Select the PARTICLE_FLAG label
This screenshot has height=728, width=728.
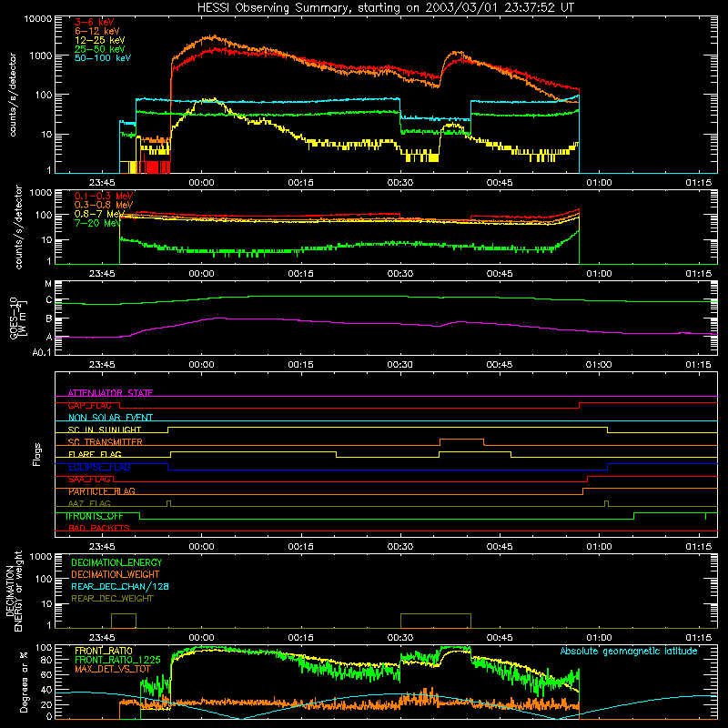(102, 491)
